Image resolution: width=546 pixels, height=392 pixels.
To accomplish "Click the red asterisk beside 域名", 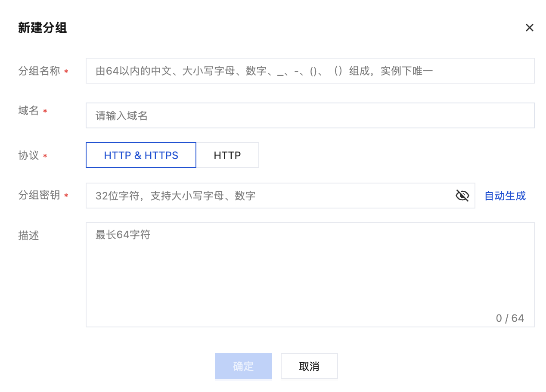I will (45, 112).
